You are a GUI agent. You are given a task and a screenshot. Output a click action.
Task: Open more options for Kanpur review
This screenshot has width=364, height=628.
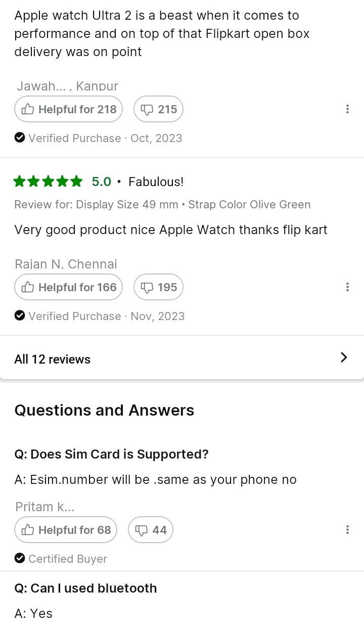tap(347, 109)
